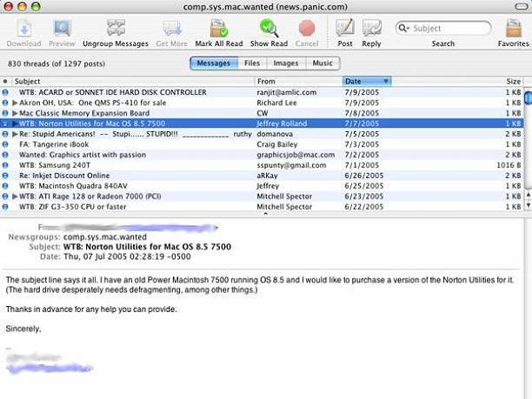Expand the Mac Classic Memory Expansion thread
The width and height of the screenshot is (532, 399).
pos(15,113)
